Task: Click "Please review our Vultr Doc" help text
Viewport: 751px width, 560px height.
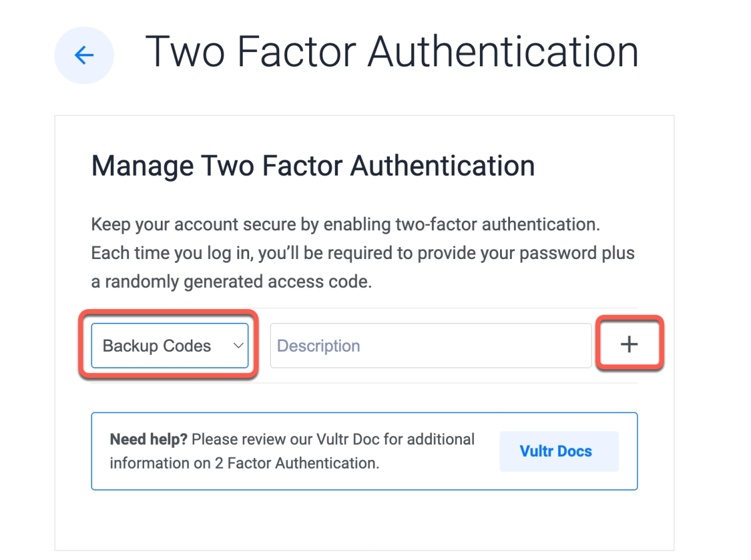Action: click(x=333, y=439)
